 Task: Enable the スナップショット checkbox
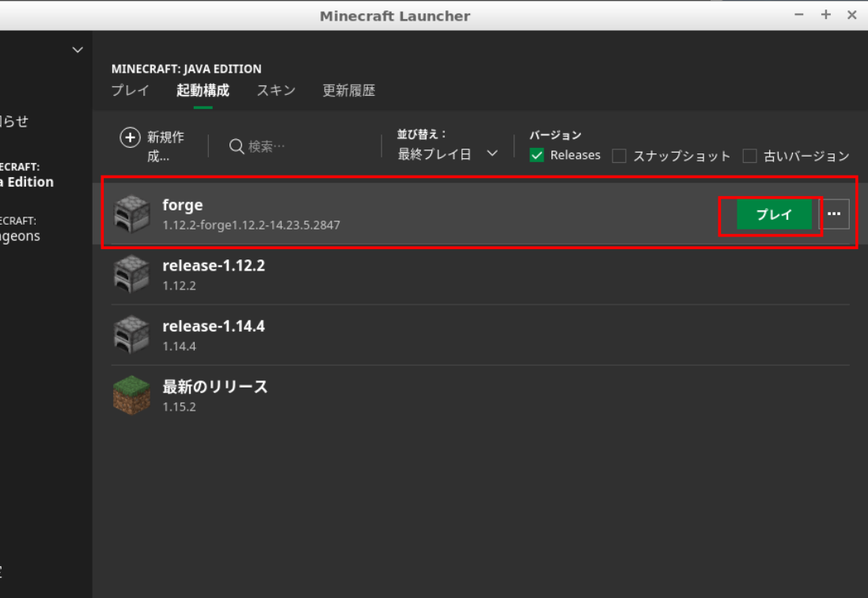[x=619, y=156]
